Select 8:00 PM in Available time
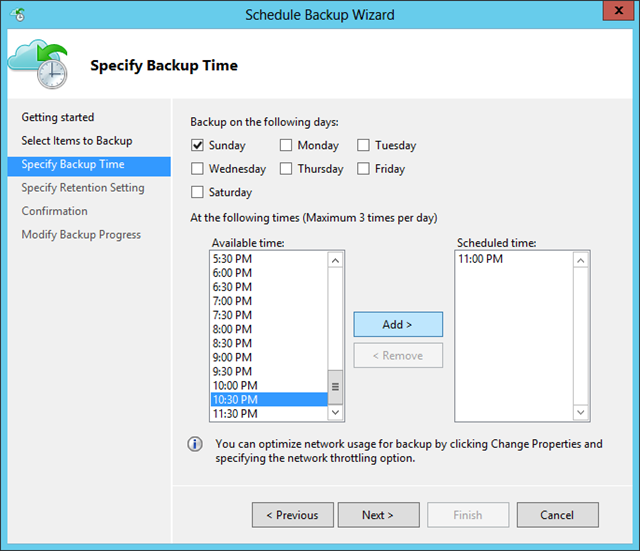 pyautogui.click(x=269, y=329)
